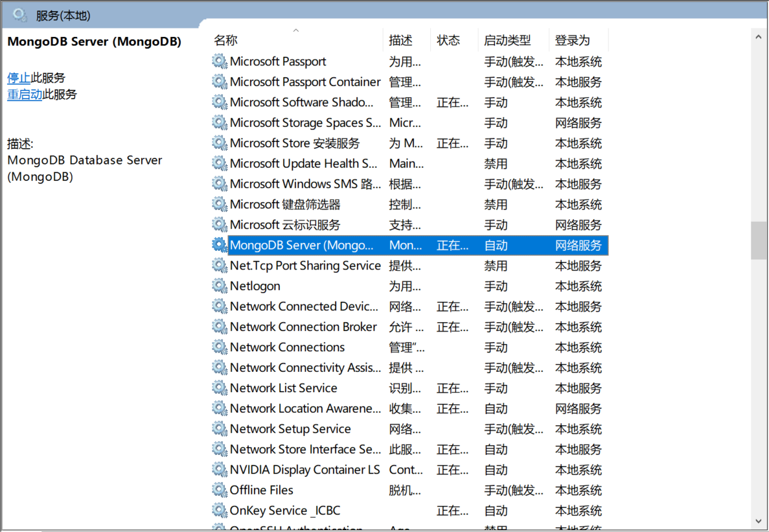Click the gear icon beside MongoDB Server

point(220,245)
